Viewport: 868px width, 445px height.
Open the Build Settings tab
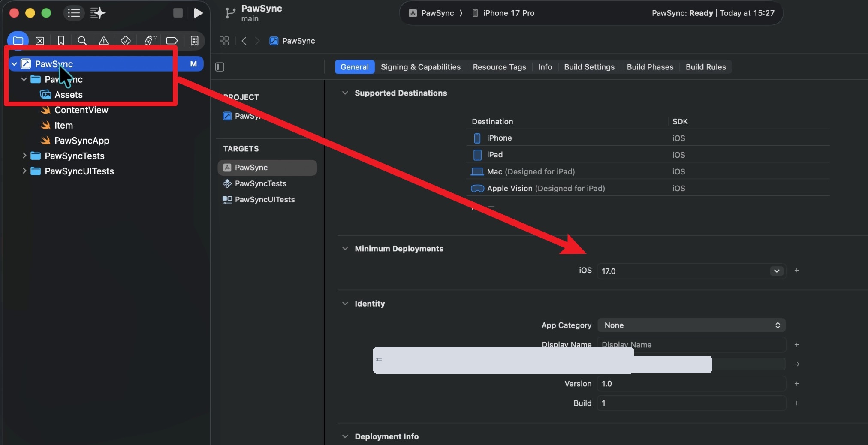coord(589,67)
